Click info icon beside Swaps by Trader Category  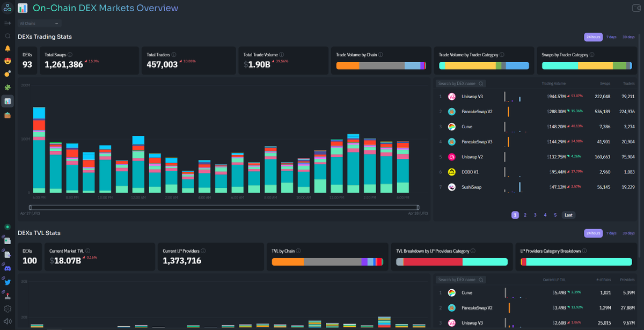(593, 55)
